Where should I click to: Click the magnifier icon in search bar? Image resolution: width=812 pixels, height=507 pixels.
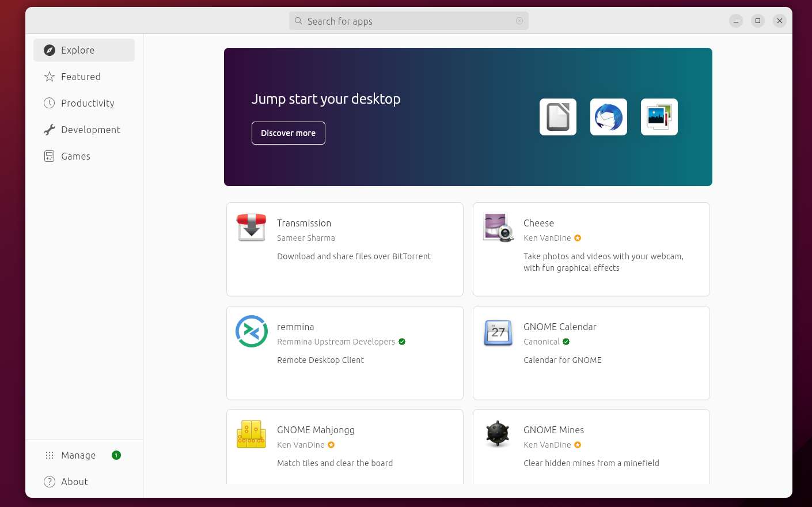coord(298,21)
